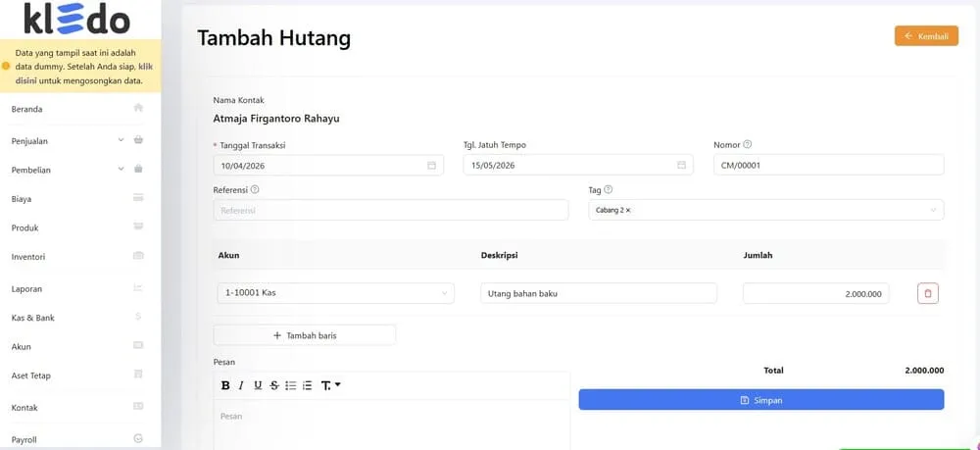Insert numbered list in Pesan editor
This screenshot has width=980, height=450.
[x=307, y=385]
